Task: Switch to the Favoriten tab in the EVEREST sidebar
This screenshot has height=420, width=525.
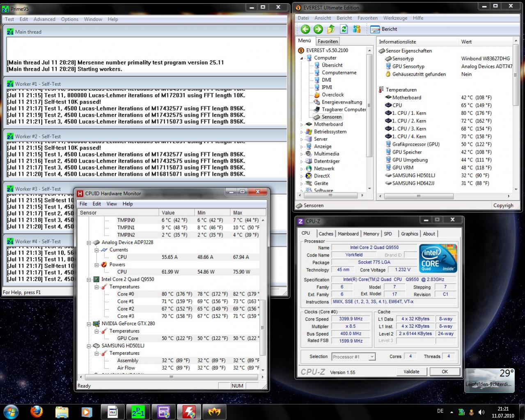Action: 328,41
